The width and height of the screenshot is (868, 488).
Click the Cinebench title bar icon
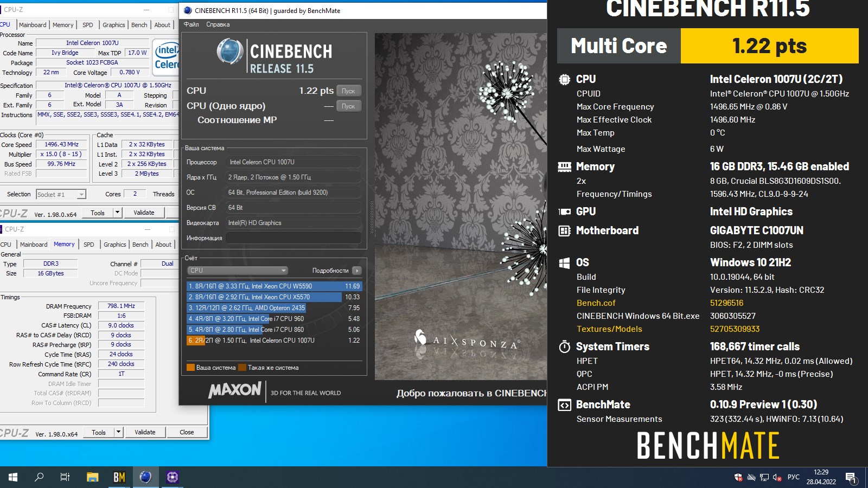[188, 10]
